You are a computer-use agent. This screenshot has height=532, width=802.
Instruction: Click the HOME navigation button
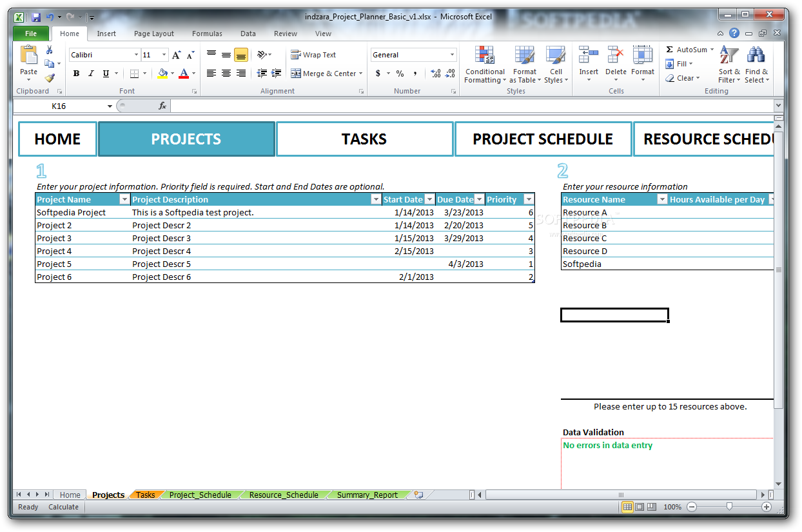tap(57, 139)
